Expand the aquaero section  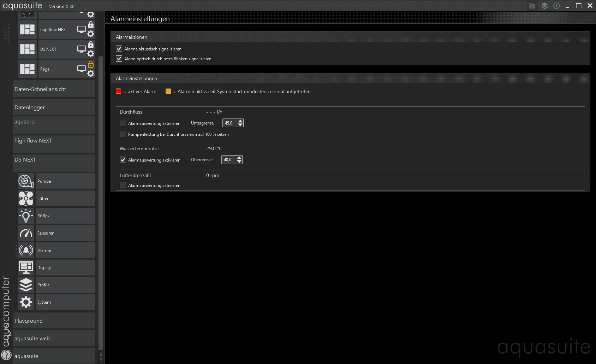54,125
